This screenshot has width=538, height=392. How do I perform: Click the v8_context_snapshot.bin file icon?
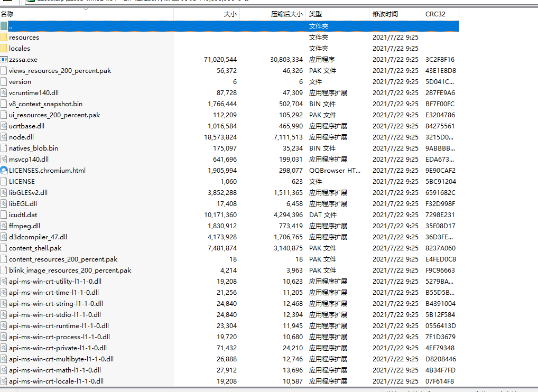point(4,104)
